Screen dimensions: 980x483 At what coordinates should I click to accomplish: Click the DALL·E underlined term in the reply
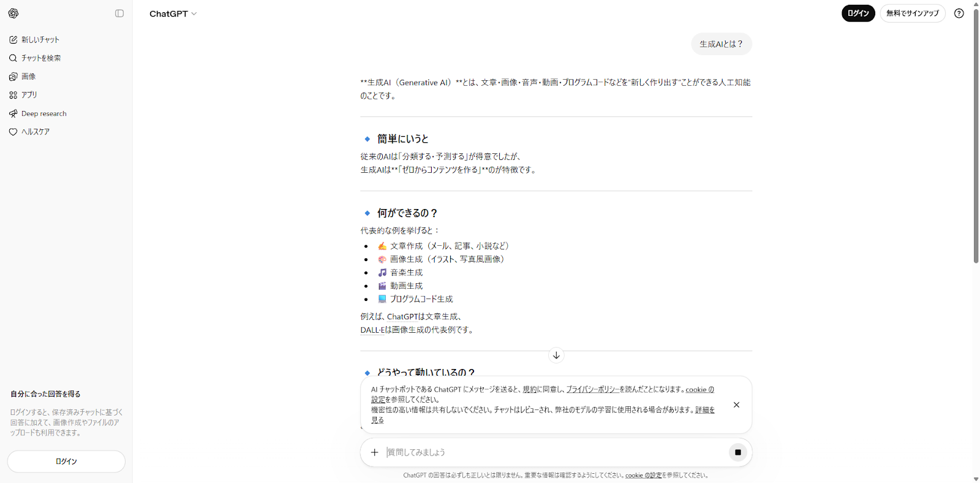[x=372, y=330]
